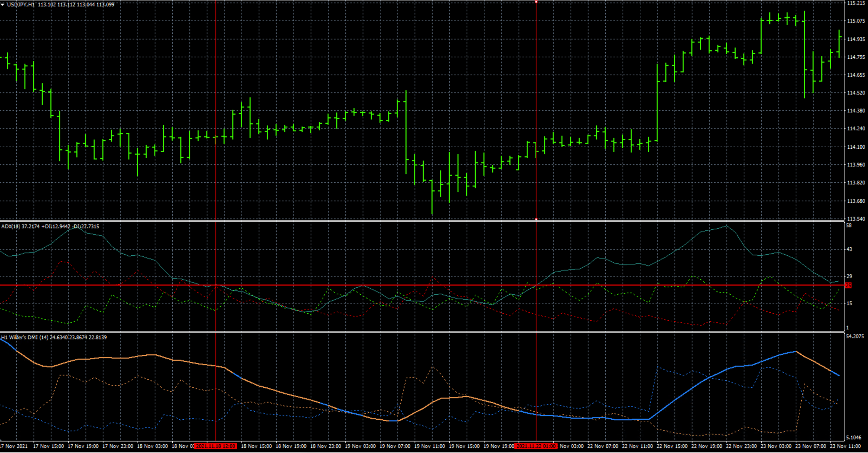Click the bottom handle of second vertical line

[x=536, y=219]
